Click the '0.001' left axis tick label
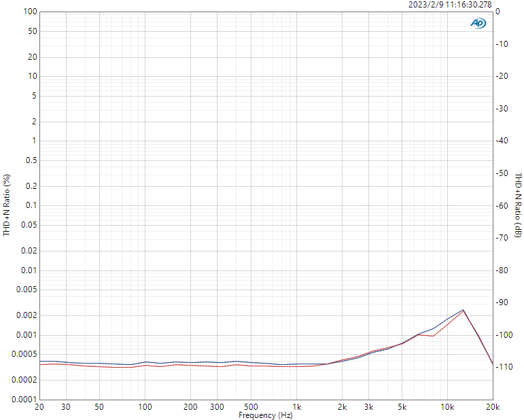 pos(27,335)
